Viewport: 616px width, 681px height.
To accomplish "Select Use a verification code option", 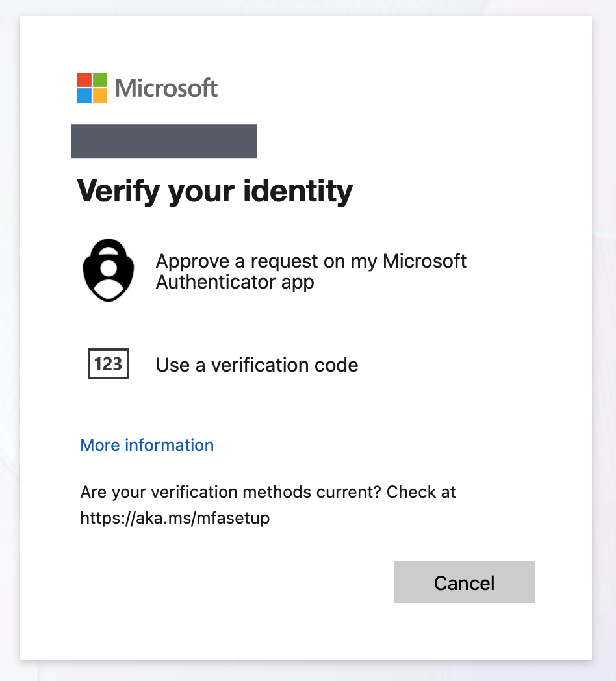I will pyautogui.click(x=257, y=365).
